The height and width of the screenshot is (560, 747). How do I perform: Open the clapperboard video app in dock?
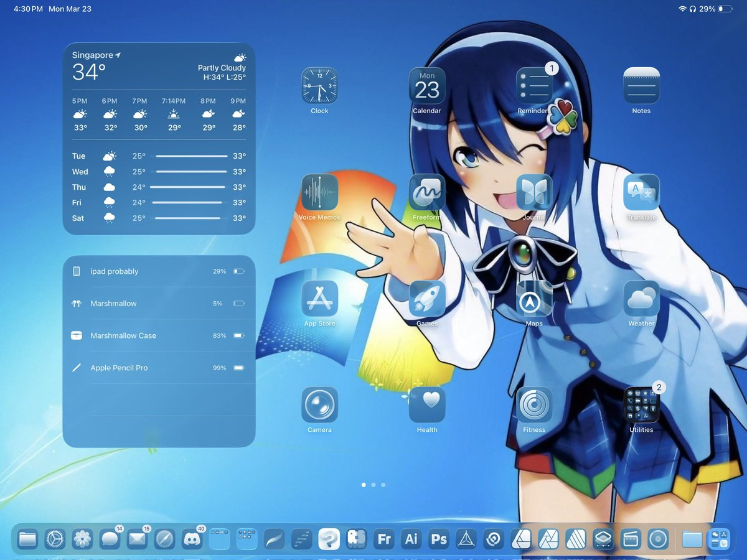click(631, 539)
